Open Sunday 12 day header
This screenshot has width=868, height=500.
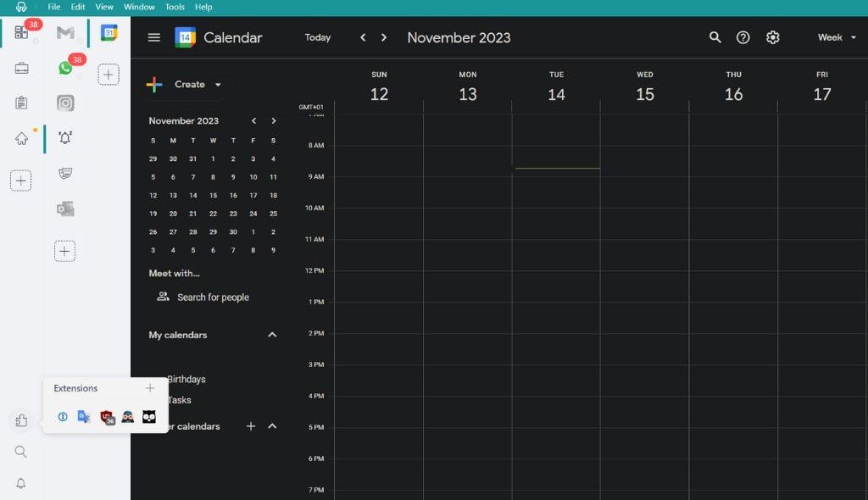pyautogui.click(x=379, y=88)
